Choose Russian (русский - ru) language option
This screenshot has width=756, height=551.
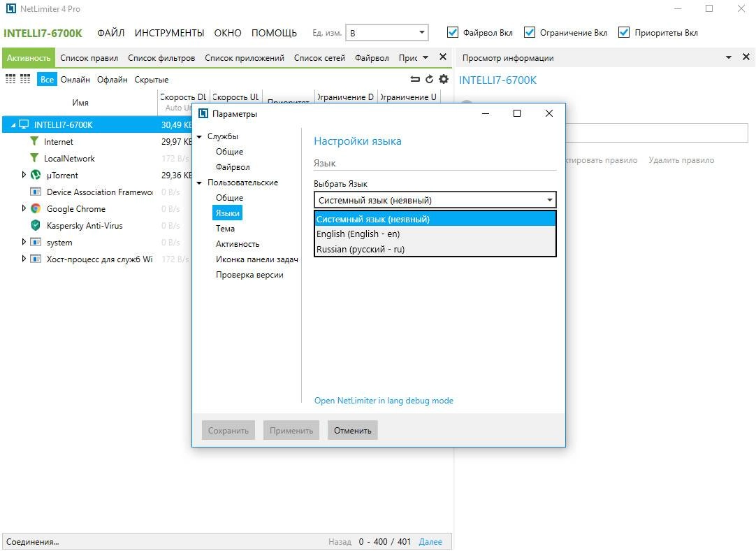435,249
